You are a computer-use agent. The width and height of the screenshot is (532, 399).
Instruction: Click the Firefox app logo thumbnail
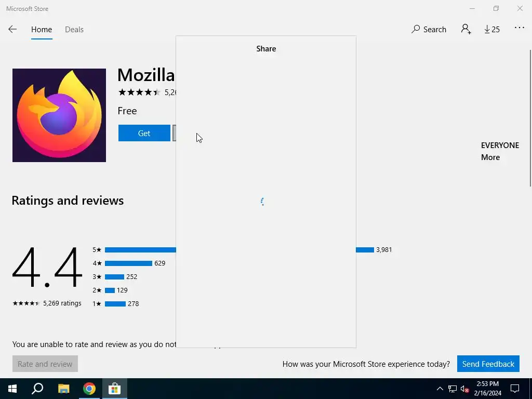pos(59,115)
